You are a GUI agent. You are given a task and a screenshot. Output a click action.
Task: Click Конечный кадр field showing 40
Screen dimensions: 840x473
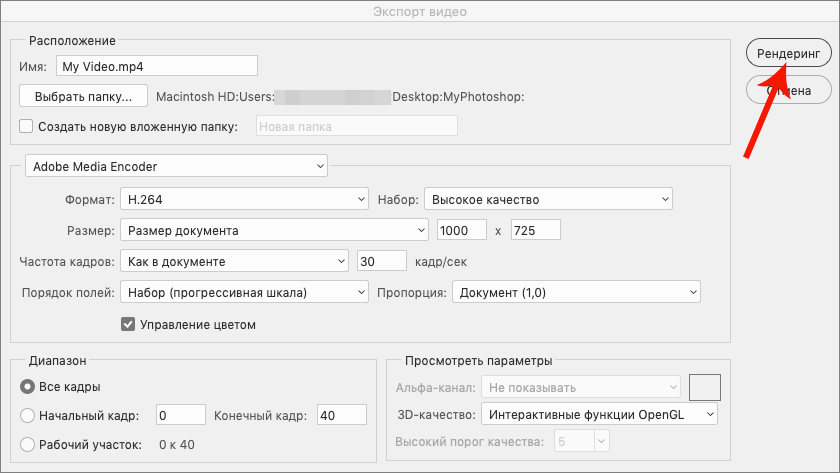click(341, 416)
